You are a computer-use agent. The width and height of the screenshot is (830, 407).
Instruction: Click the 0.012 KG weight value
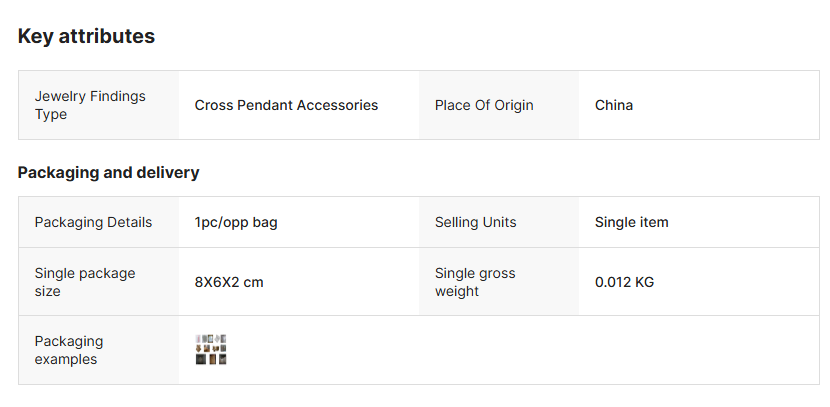tap(624, 282)
